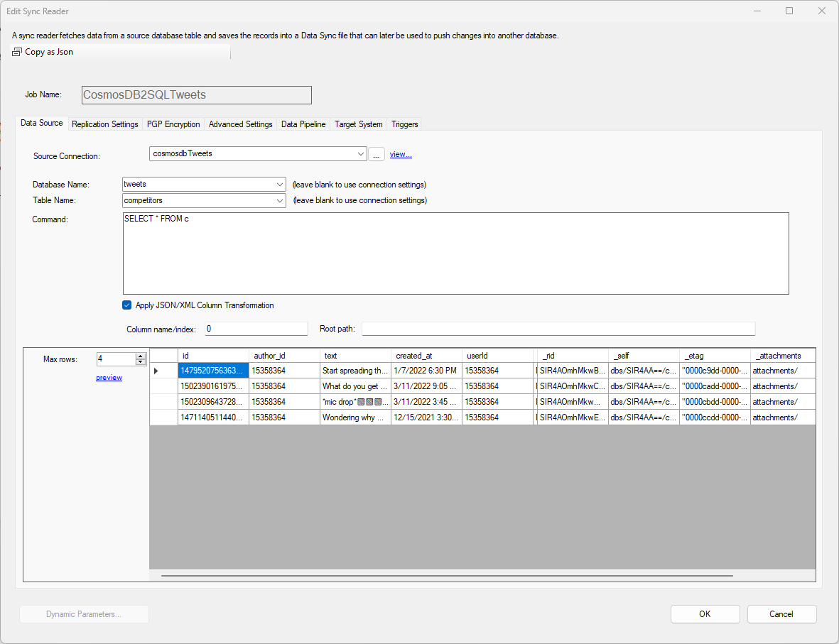Click the 'Wondering why ...' text cell
Image resolution: width=839 pixels, height=644 pixels.
(356, 417)
